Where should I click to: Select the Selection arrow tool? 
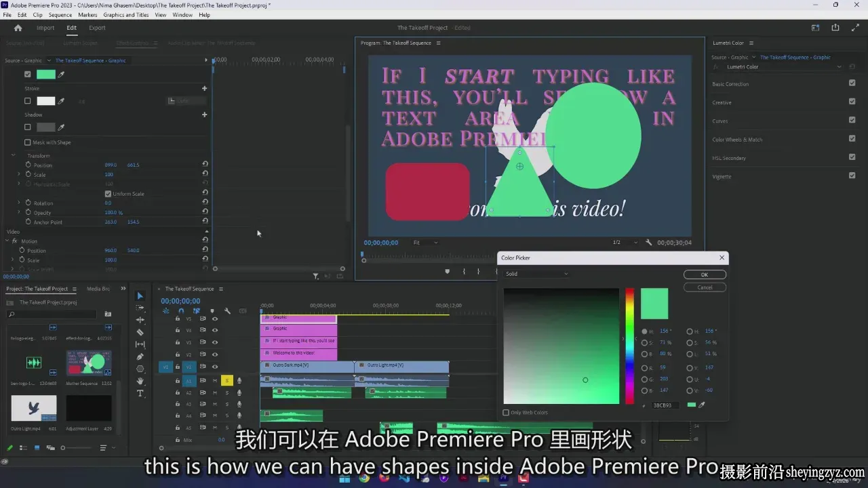point(140,296)
